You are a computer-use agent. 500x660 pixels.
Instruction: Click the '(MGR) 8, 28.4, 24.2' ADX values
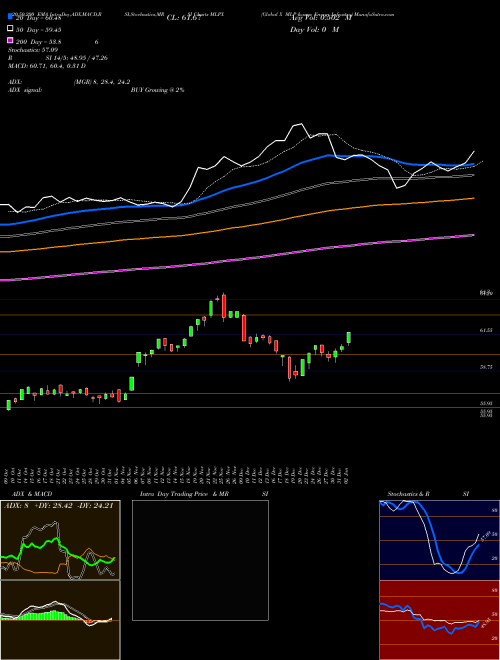(102, 82)
